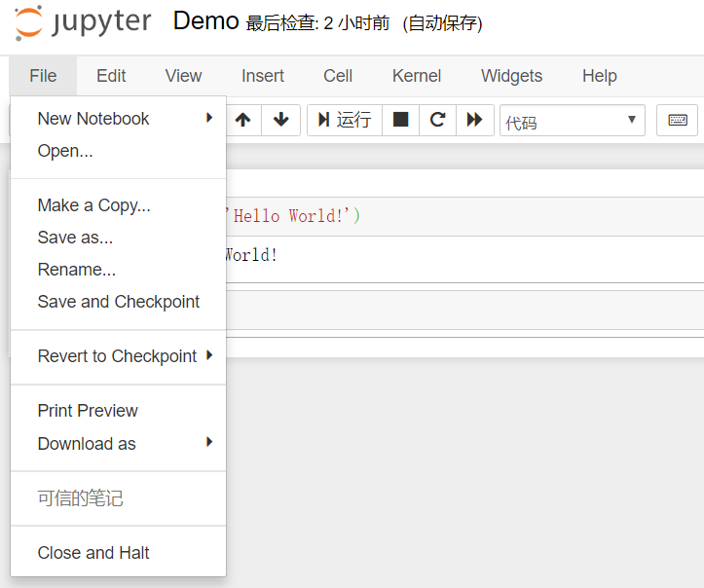Restart and run all with fast-forward icon

(x=474, y=120)
